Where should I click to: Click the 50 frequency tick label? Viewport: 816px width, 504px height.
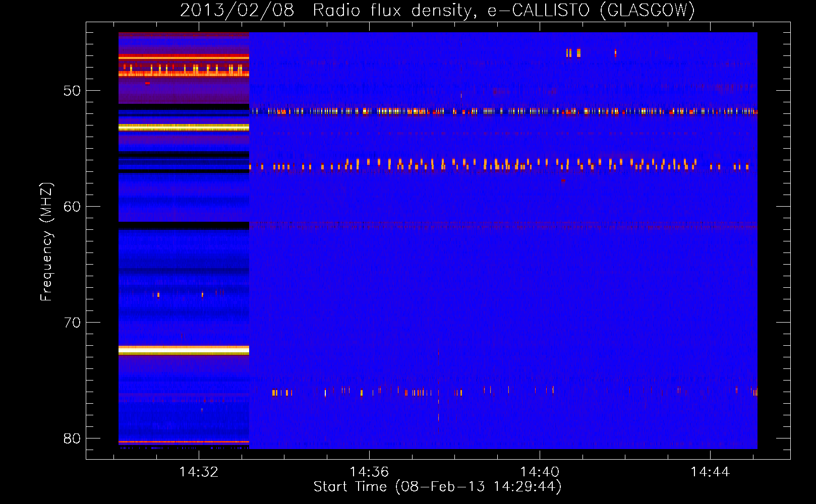(72, 91)
